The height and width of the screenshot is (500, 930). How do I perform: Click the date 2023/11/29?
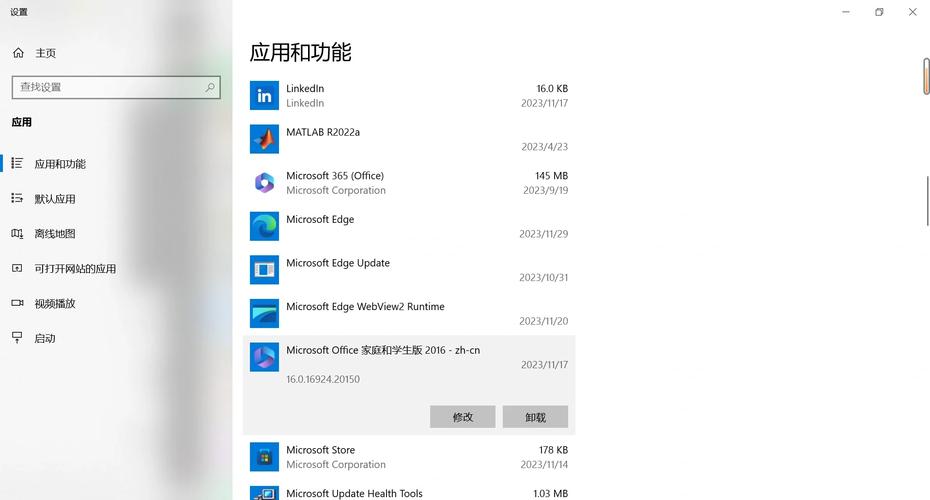click(x=543, y=234)
